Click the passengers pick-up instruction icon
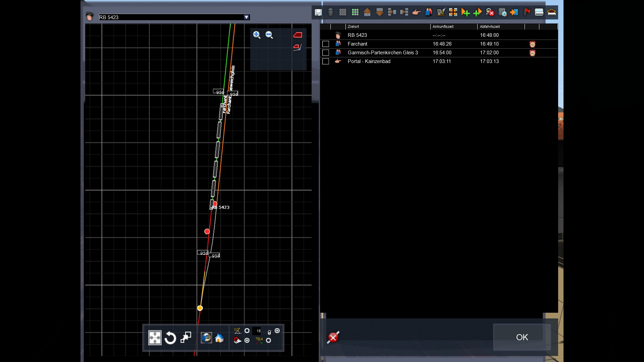This screenshot has width=644, height=362. (428, 12)
